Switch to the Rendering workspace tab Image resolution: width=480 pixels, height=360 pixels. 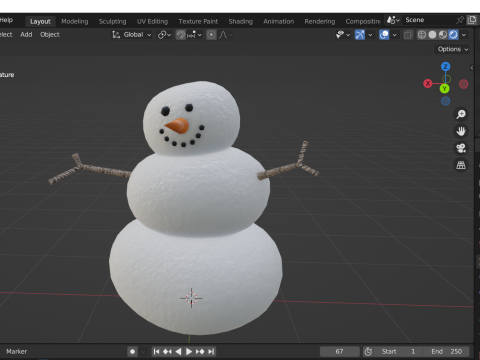pos(320,21)
